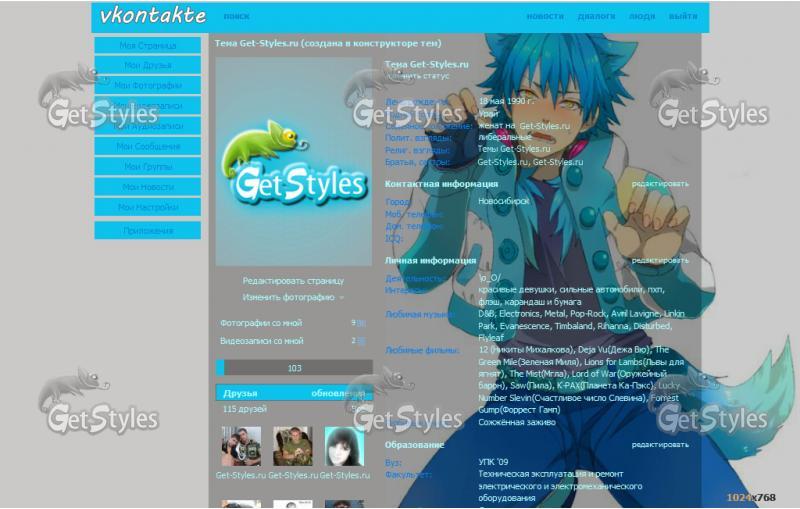Open Мои Настройки sidebar button

[147, 207]
